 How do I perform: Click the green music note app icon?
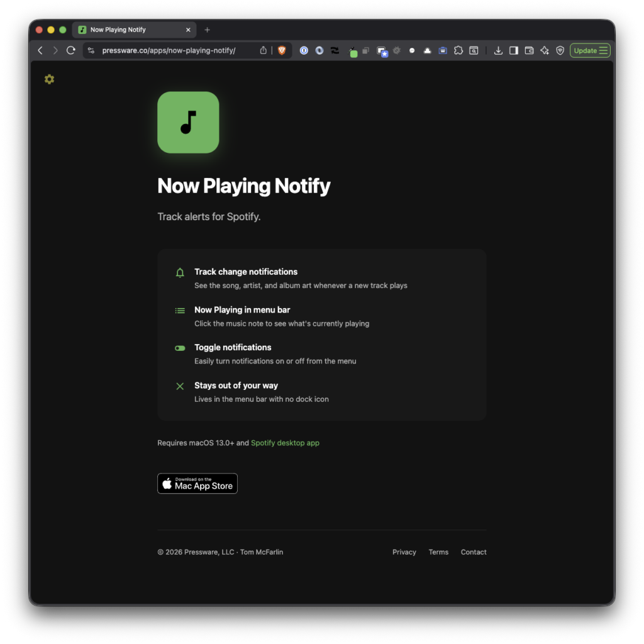click(x=188, y=123)
